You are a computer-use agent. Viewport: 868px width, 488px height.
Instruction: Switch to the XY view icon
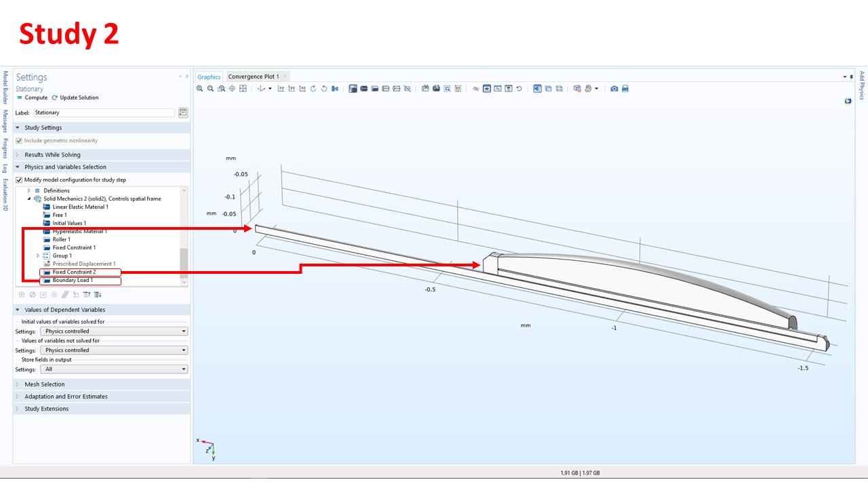(x=281, y=89)
